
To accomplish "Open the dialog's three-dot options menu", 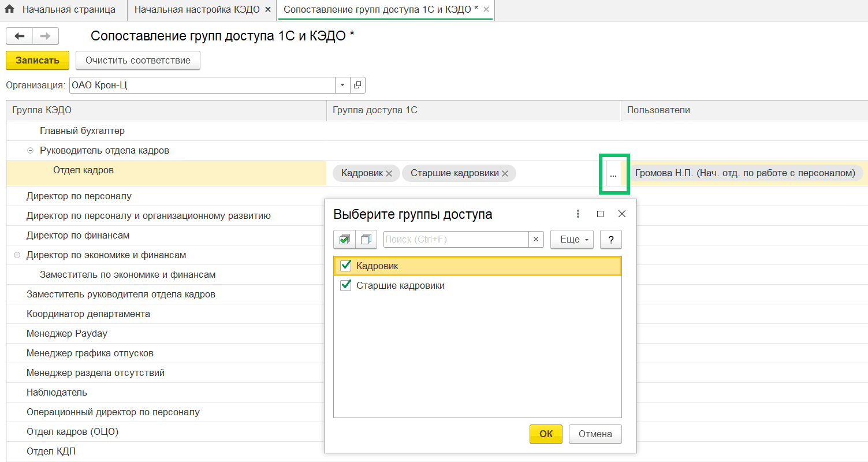I will (578, 214).
